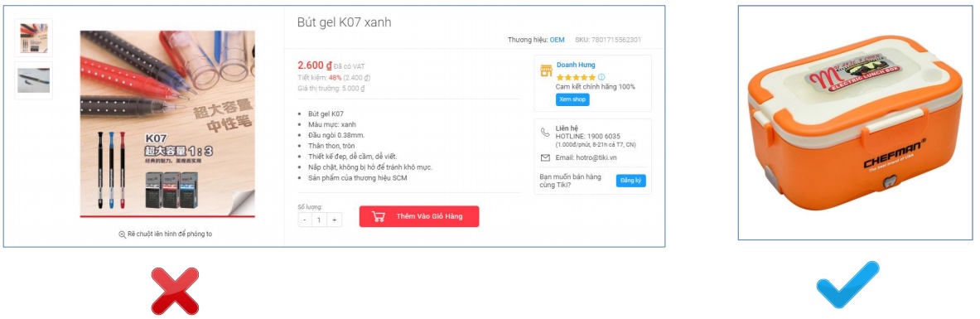Click the quantity number field

click(320, 220)
